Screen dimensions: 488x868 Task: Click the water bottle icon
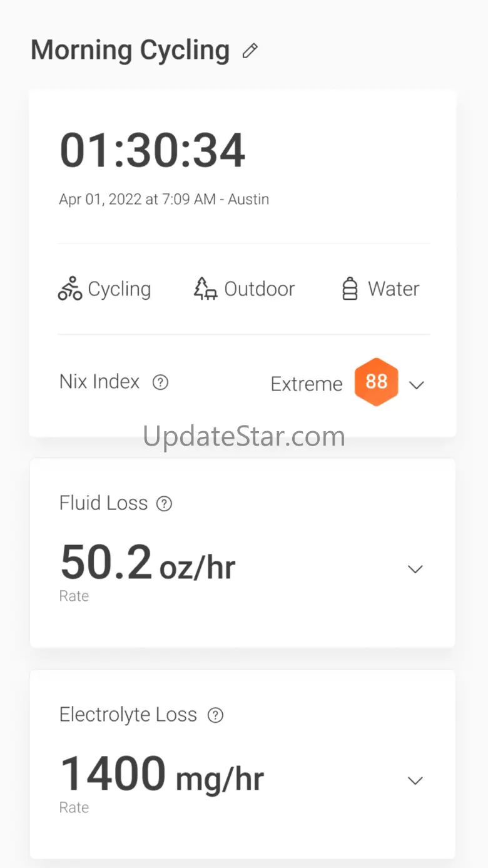point(350,288)
